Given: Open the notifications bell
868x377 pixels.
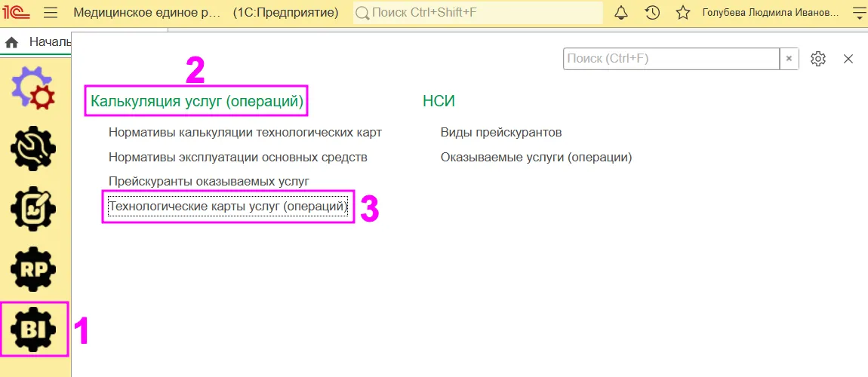Looking at the screenshot, I should (621, 12).
